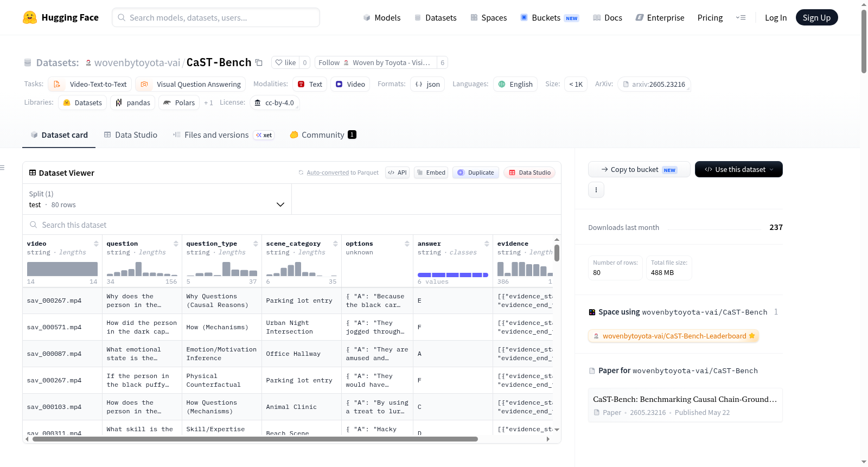Open the Data Studio tab
Screen dimensions: 868x467
tap(131, 135)
